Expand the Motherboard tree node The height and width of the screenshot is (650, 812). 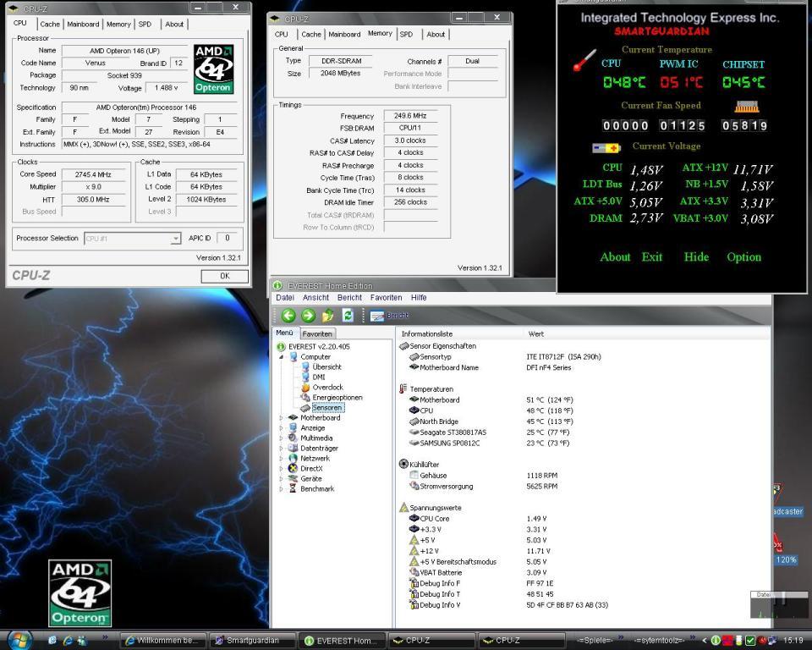click(281, 418)
